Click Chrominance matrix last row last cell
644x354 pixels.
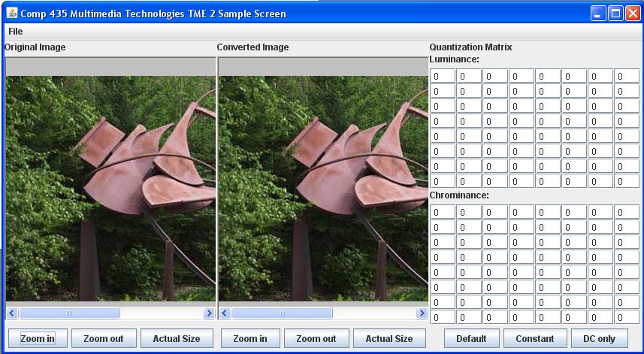pos(627,317)
